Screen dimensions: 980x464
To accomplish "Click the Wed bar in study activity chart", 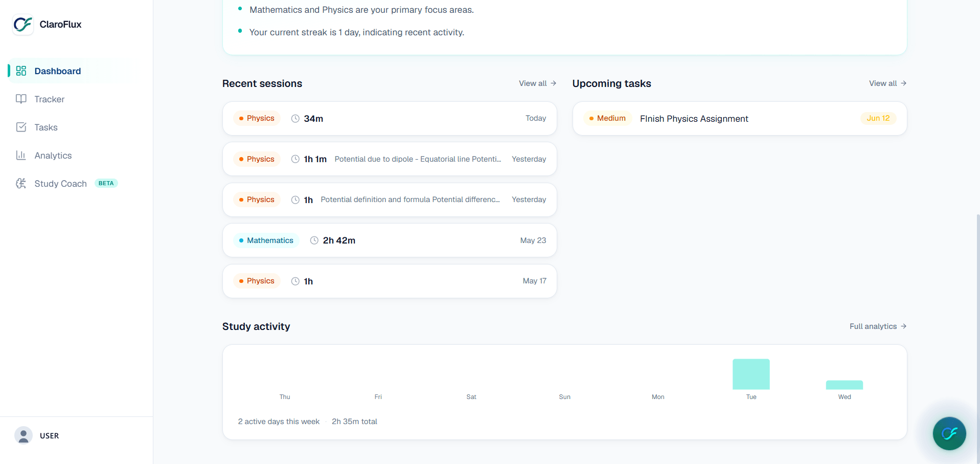I will pyautogui.click(x=845, y=385).
